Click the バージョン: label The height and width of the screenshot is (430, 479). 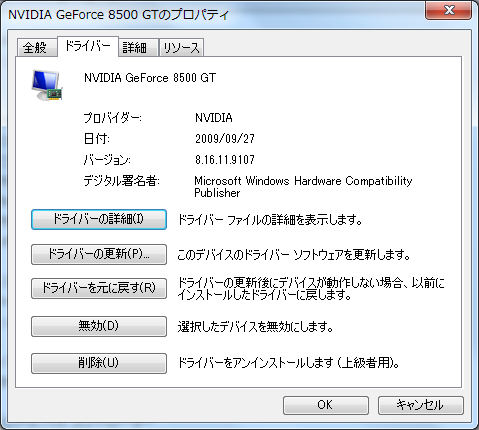click(x=107, y=160)
